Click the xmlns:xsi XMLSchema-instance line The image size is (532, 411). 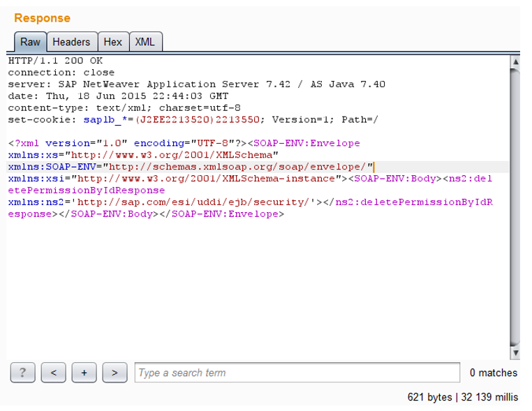tap(250, 179)
